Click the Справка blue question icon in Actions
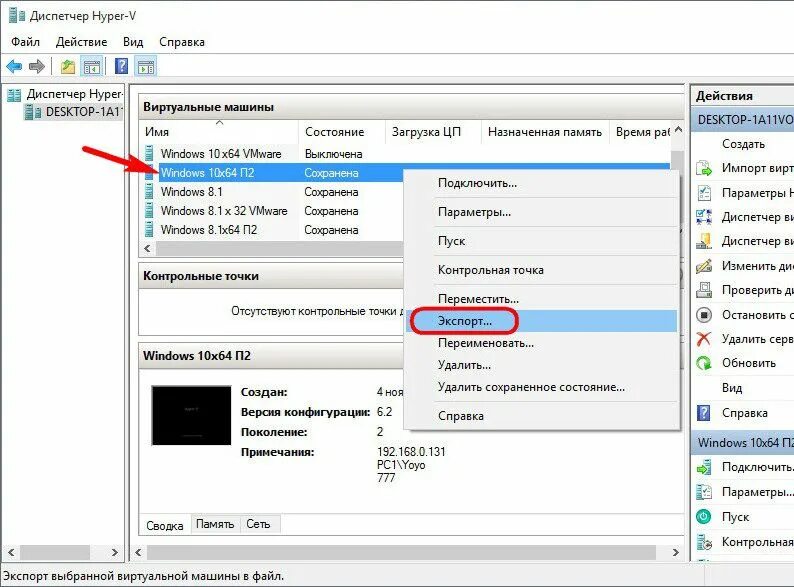 704,413
